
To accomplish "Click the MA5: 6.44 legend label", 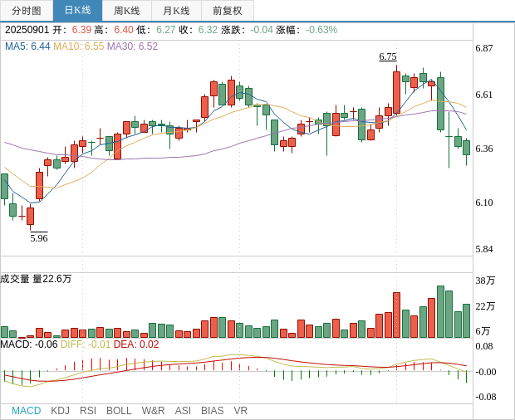I will point(27,46).
